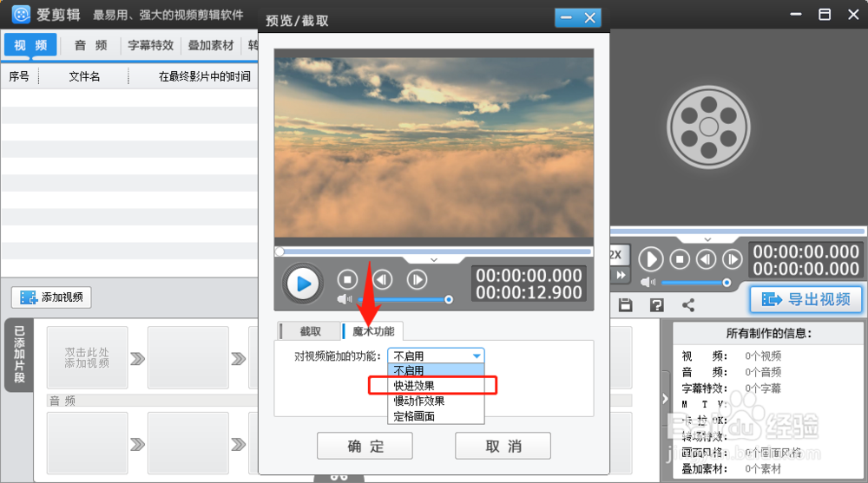Step forward one frame in preview dialog
Image resolution: width=868 pixels, height=483 pixels.
point(417,280)
